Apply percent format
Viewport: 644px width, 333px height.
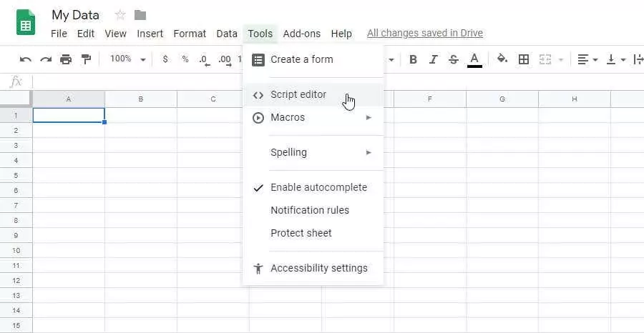185,59
